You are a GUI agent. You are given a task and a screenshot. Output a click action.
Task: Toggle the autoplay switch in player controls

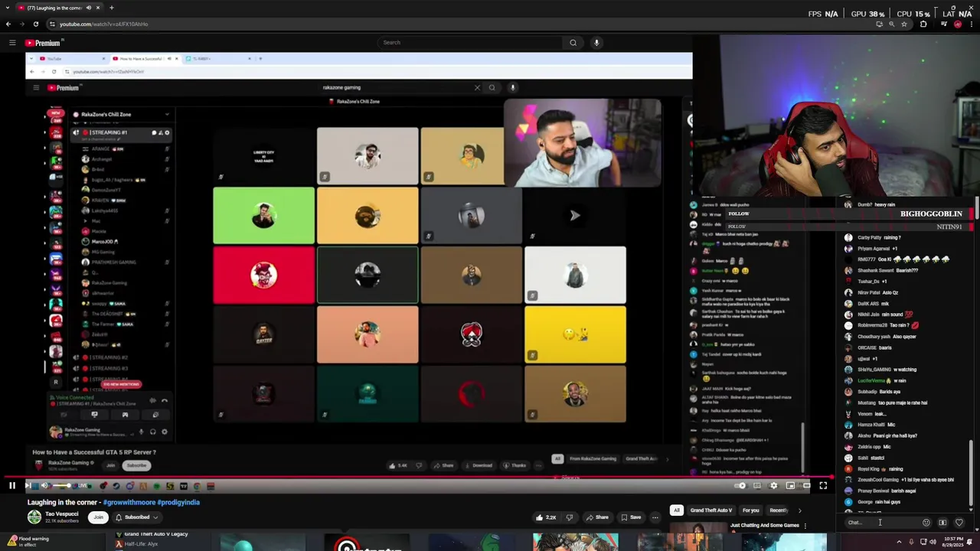click(x=740, y=485)
